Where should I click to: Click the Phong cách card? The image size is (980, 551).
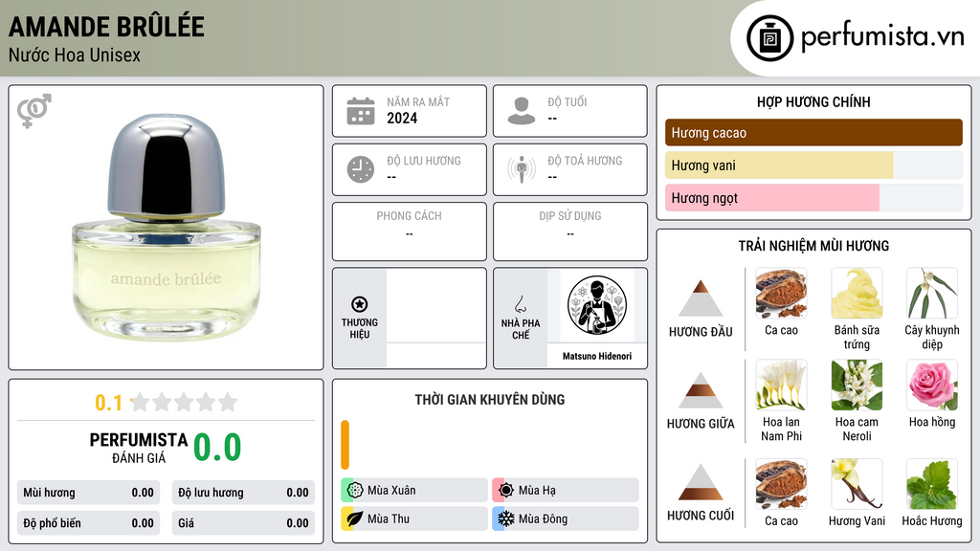pos(410,231)
